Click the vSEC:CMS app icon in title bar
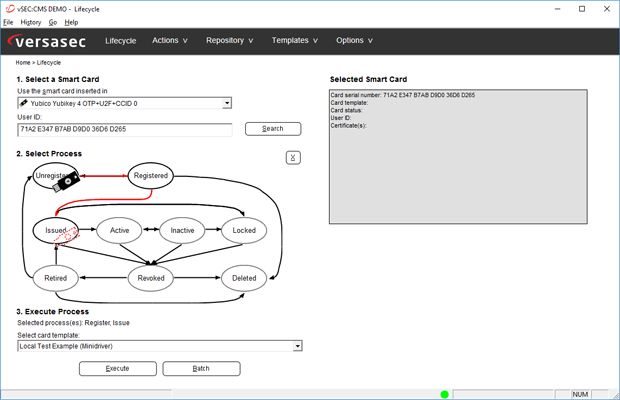Image resolution: width=620 pixels, height=400 pixels. tap(10, 9)
